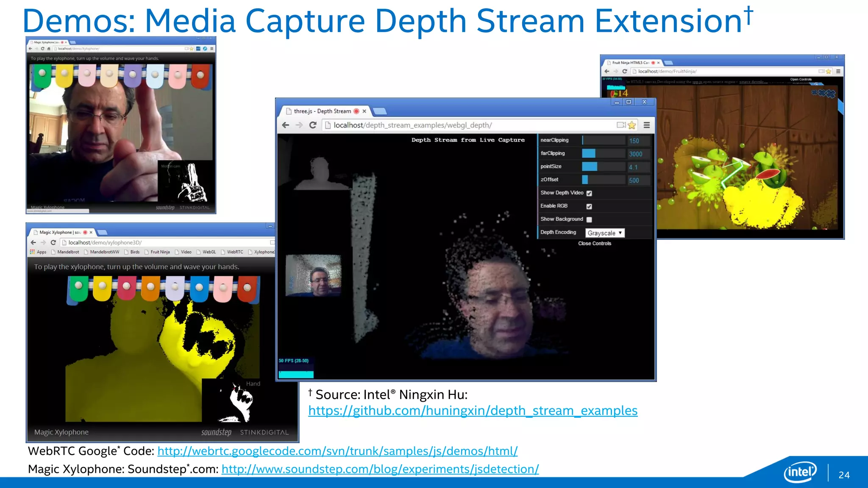The image size is (868, 488).
Task: Enable the Show Background checkbox
Action: (x=589, y=219)
